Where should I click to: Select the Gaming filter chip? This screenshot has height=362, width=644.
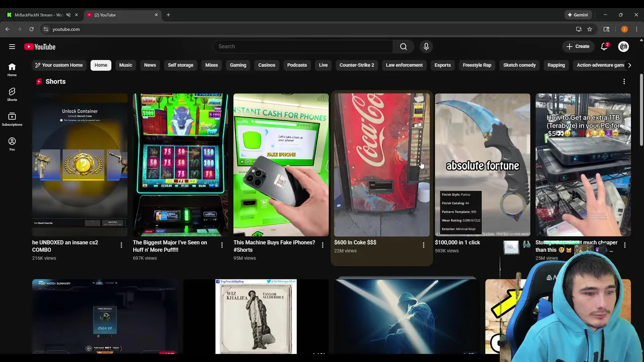[x=238, y=65]
